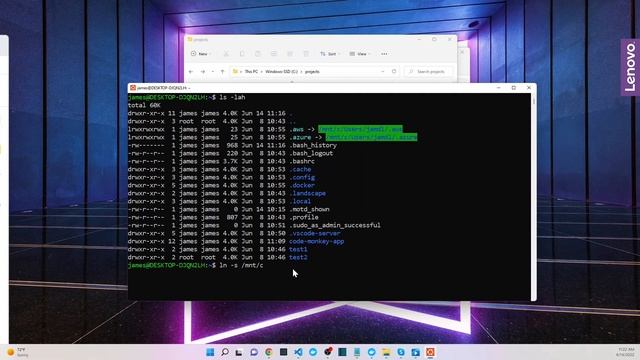Click the 'ln -s /mnt/c' command text
640x360 pixels.
(241, 265)
